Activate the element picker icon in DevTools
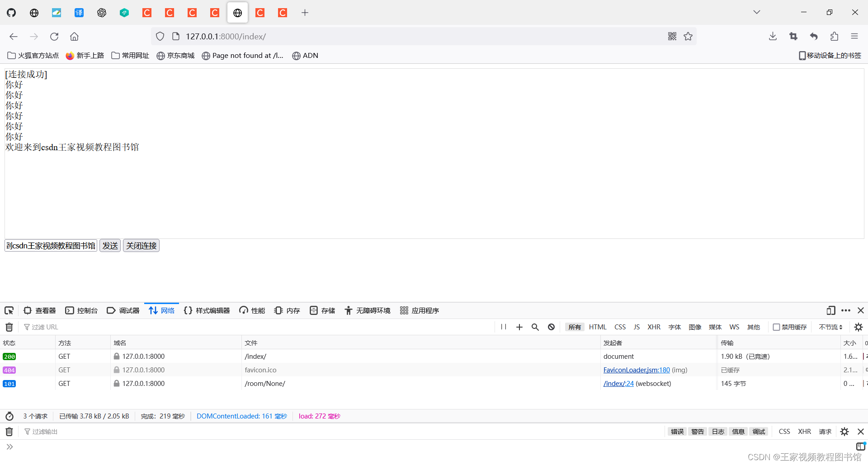This screenshot has width=868, height=466. pyautogui.click(x=9, y=310)
